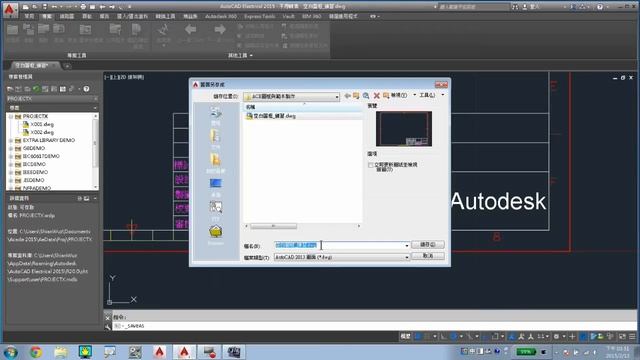Click the back arrow in Save dialog
This screenshot has height=360, width=640.
[347, 96]
